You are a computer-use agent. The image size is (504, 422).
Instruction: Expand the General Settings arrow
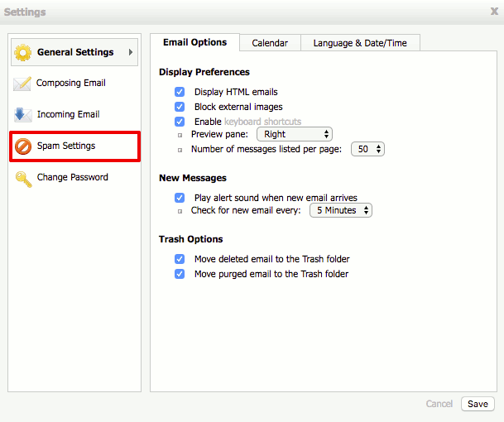131,52
